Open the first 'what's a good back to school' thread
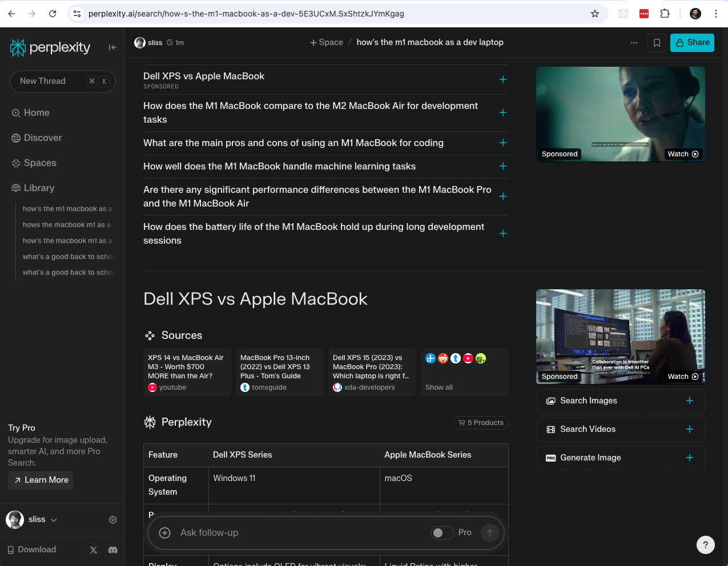Screen dimensions: 728x566 tap(68, 257)
